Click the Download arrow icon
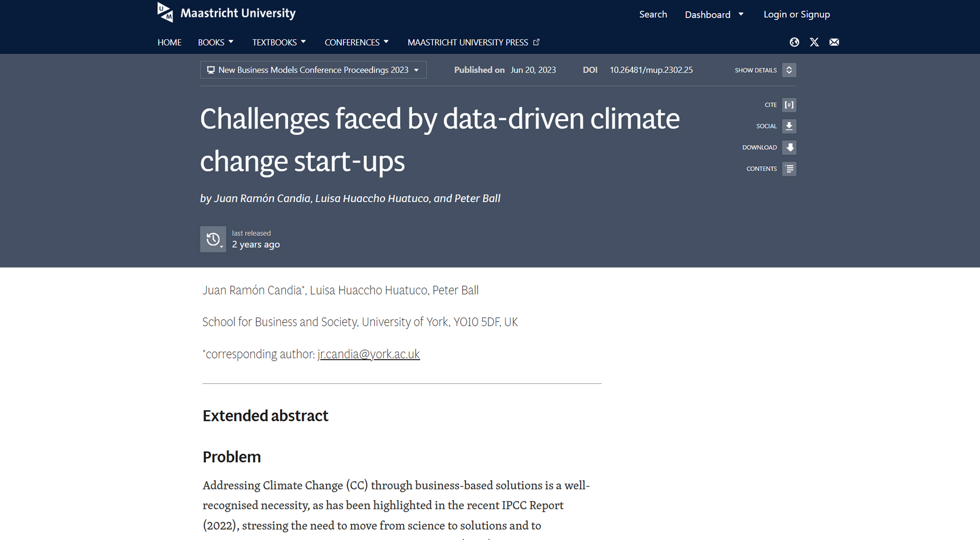This screenshot has width=980, height=540. 789,148
